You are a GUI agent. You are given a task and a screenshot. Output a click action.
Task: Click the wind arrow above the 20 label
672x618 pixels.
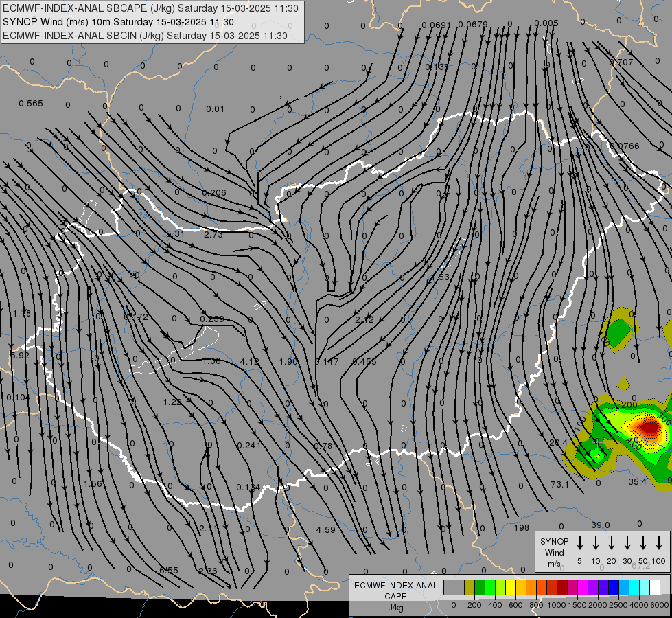pyautogui.click(x=612, y=542)
